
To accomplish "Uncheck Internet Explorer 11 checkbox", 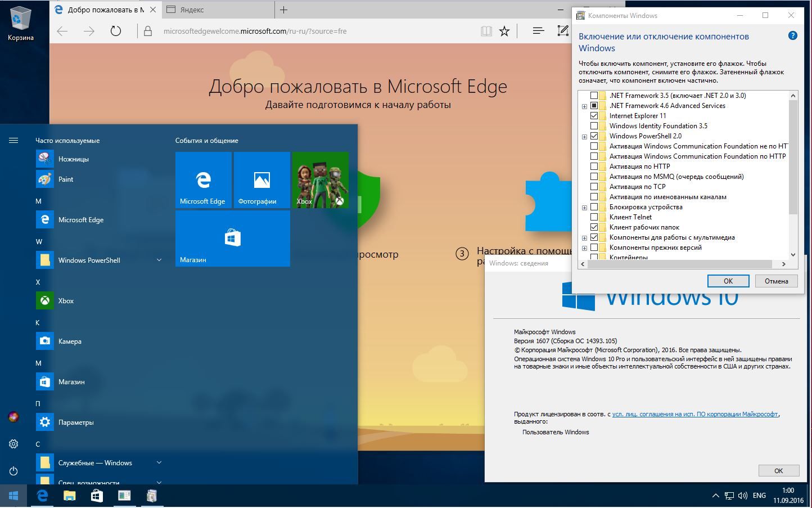I will click(594, 116).
